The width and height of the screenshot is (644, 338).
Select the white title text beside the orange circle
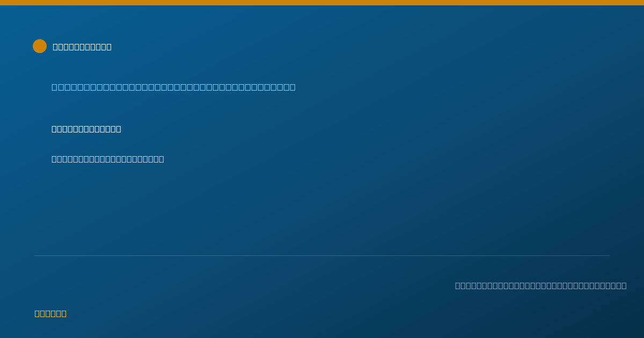coord(82,47)
